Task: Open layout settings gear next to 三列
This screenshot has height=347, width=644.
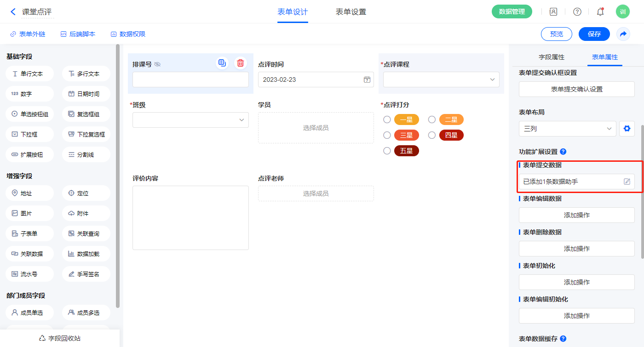Action: pyautogui.click(x=627, y=129)
